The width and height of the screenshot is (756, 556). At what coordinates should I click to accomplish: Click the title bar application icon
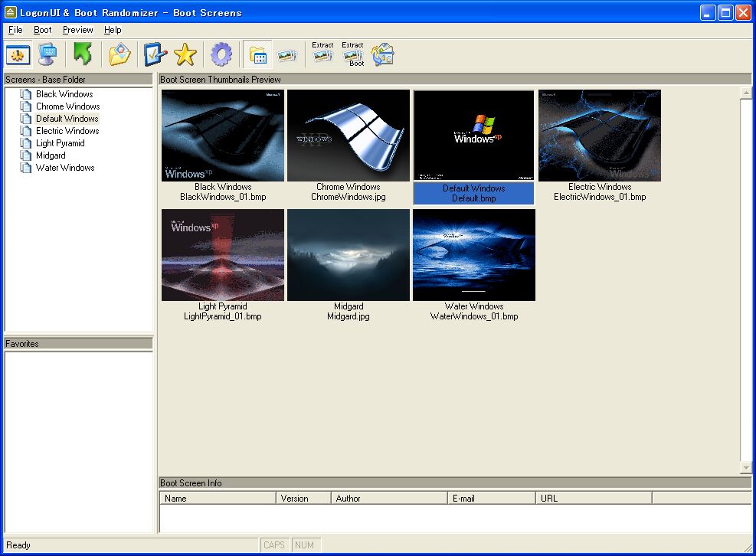10,12
